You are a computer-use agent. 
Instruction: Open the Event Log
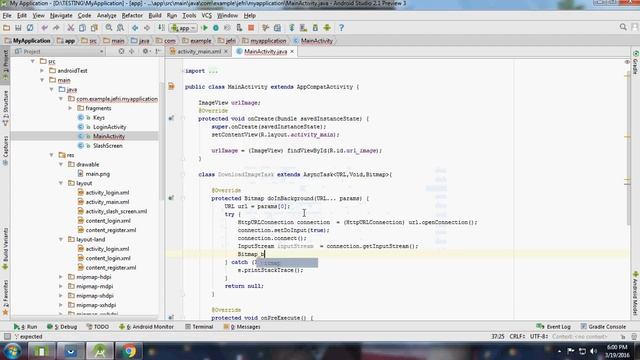(553, 327)
